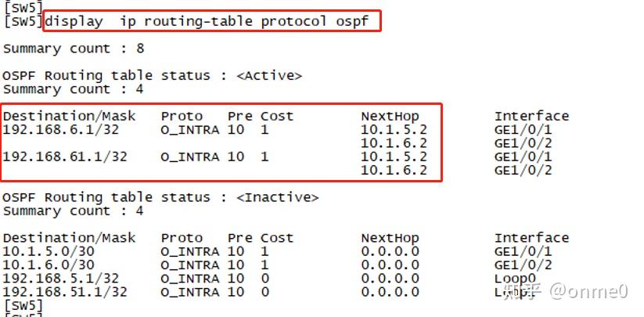Click the Destination/Mask header in the active table
The image size is (644, 317).
pos(70,117)
